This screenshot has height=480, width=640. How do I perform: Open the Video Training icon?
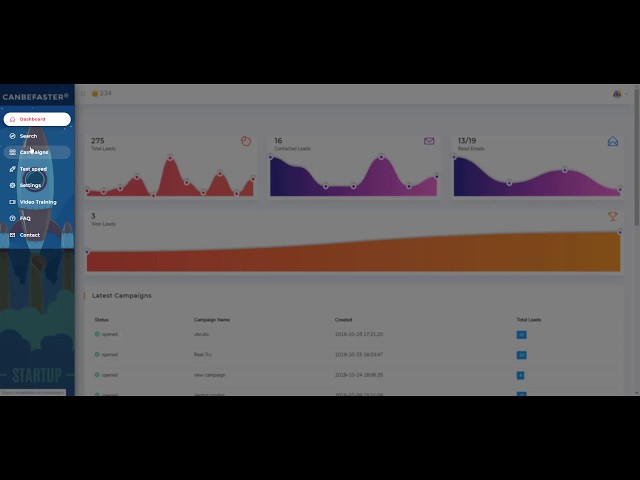13,202
